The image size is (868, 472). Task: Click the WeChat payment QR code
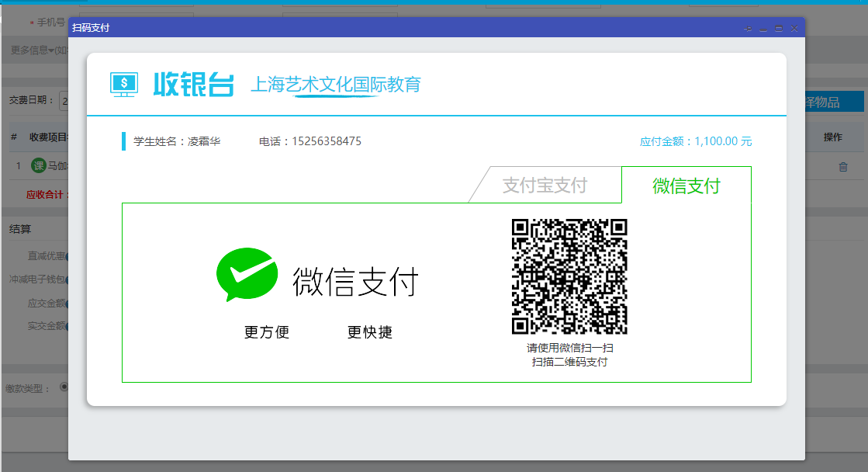click(569, 276)
